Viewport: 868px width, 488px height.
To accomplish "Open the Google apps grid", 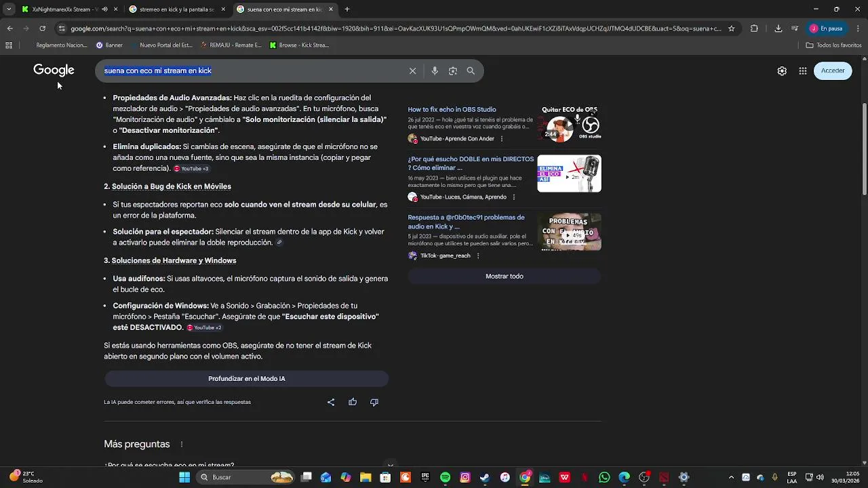I will coord(803,70).
